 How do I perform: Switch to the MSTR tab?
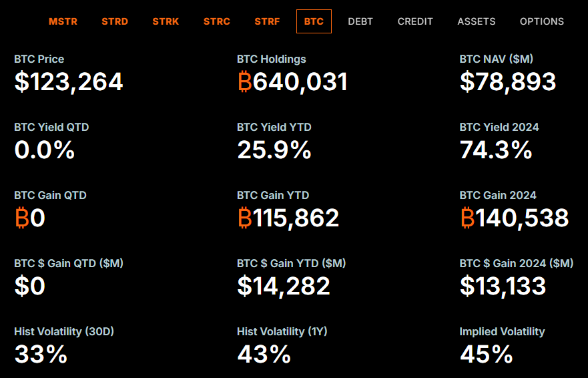point(63,21)
